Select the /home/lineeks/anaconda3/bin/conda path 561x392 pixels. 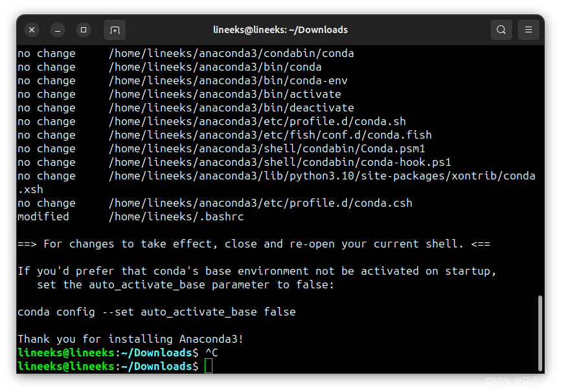[x=215, y=67]
